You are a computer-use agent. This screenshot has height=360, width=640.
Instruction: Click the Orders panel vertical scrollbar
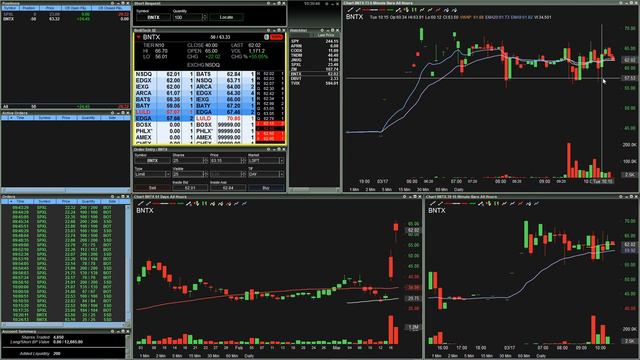point(128,263)
